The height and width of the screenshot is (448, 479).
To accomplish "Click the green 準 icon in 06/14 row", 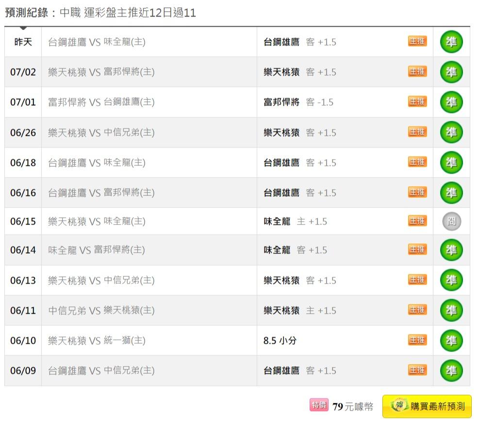I will (451, 250).
